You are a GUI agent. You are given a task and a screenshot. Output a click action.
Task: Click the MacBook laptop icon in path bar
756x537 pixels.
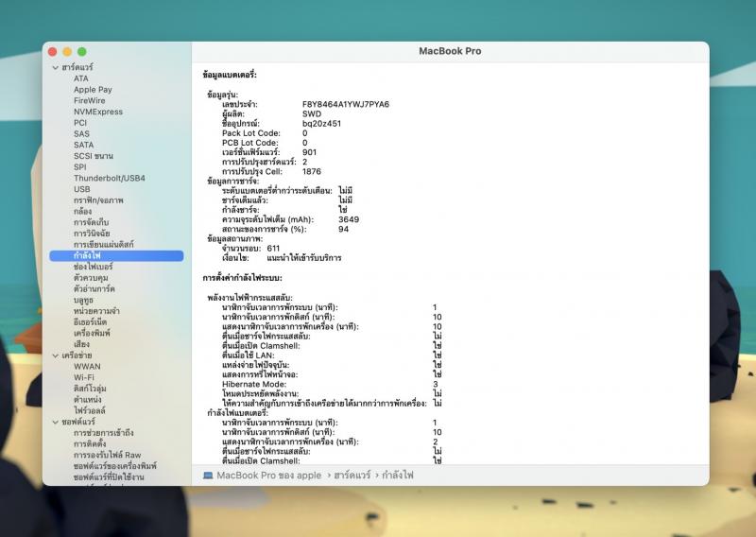[208, 475]
